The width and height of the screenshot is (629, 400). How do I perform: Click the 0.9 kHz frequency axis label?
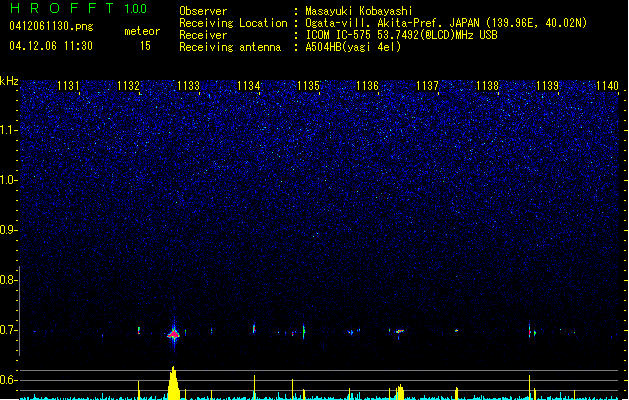click(9, 230)
